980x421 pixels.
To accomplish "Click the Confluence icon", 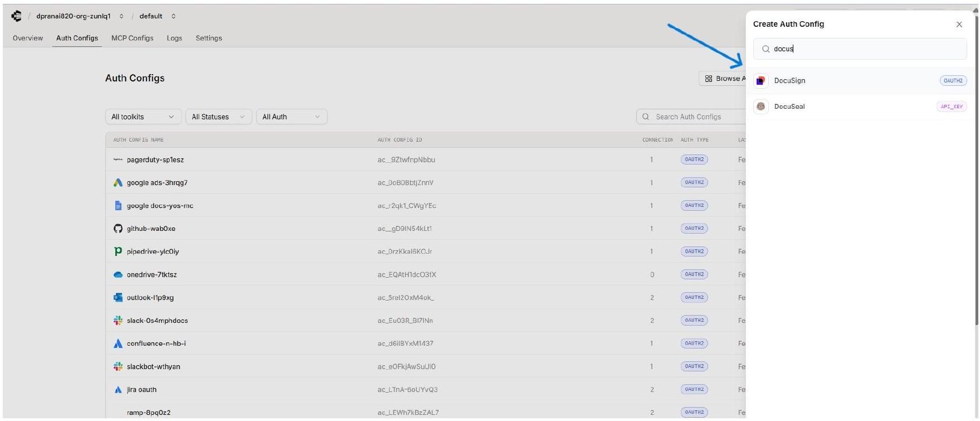I will pyautogui.click(x=118, y=343).
